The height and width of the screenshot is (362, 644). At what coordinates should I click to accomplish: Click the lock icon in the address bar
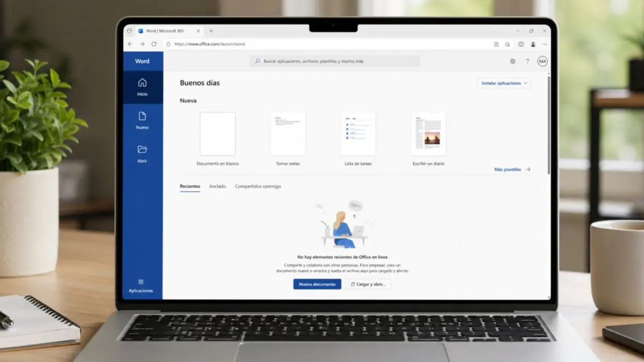point(168,44)
